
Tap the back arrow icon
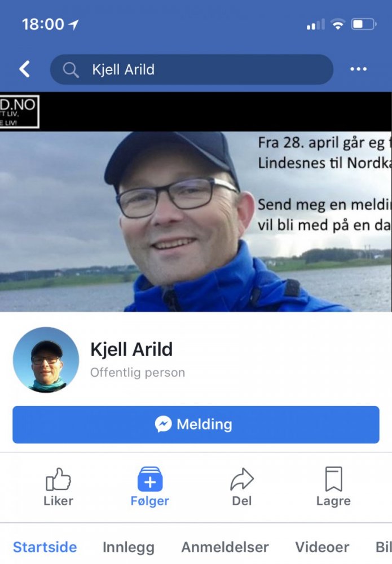click(24, 69)
